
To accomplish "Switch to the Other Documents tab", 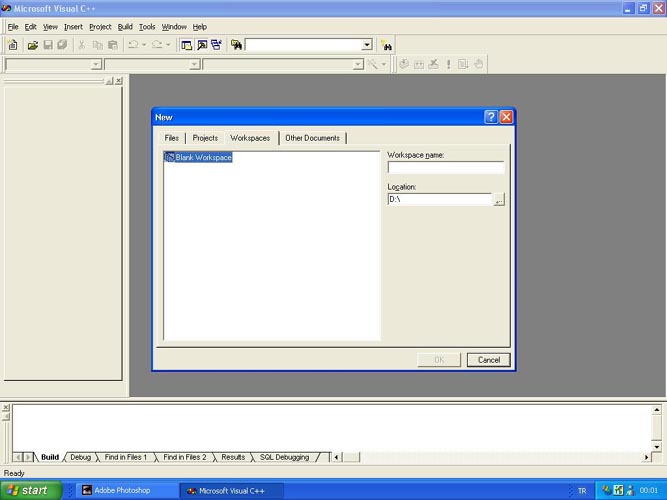I will pyautogui.click(x=312, y=138).
